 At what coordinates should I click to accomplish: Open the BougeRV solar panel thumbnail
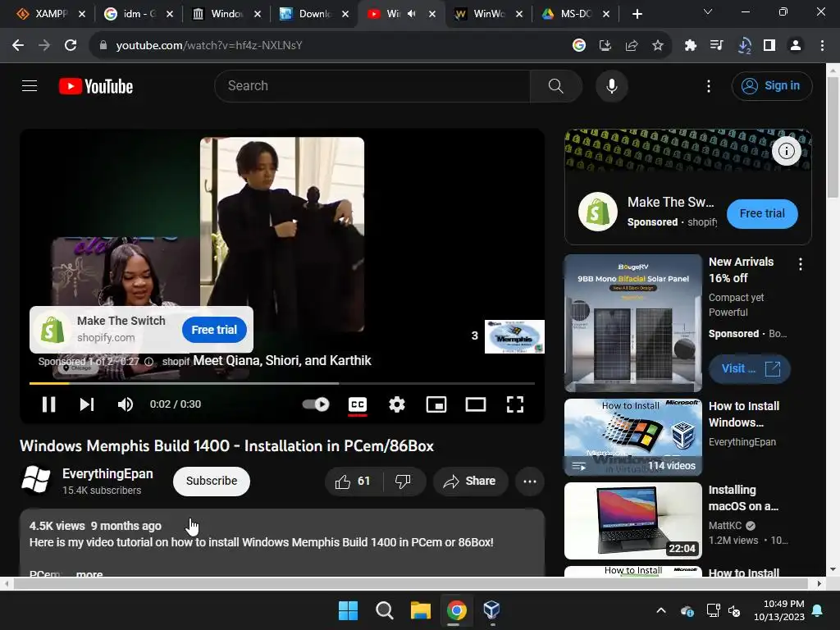click(633, 323)
